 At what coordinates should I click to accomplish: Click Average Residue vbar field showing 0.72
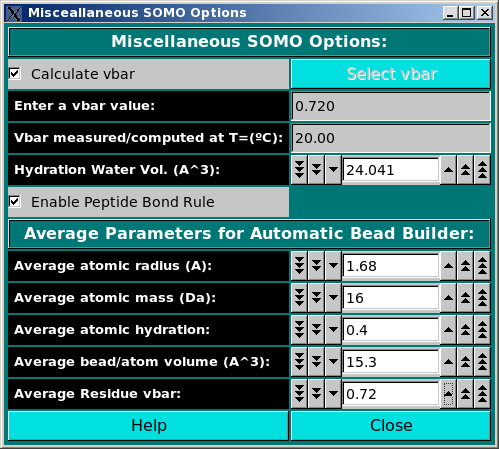(391, 394)
